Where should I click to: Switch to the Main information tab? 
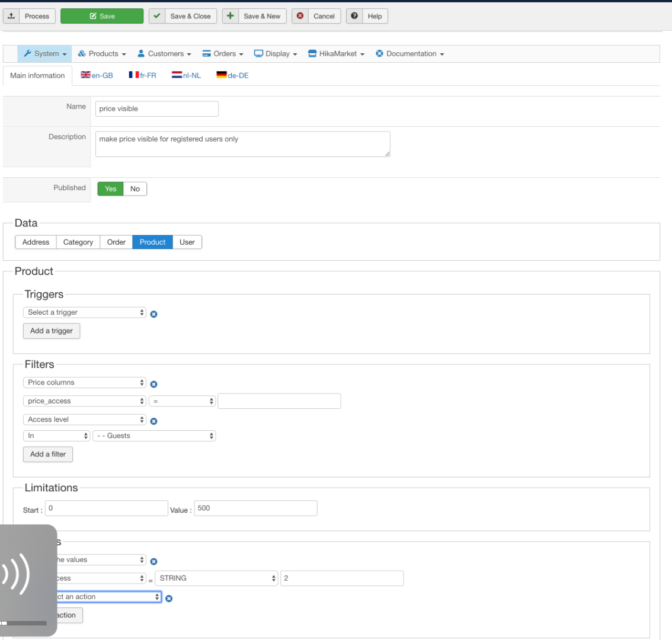coord(37,75)
